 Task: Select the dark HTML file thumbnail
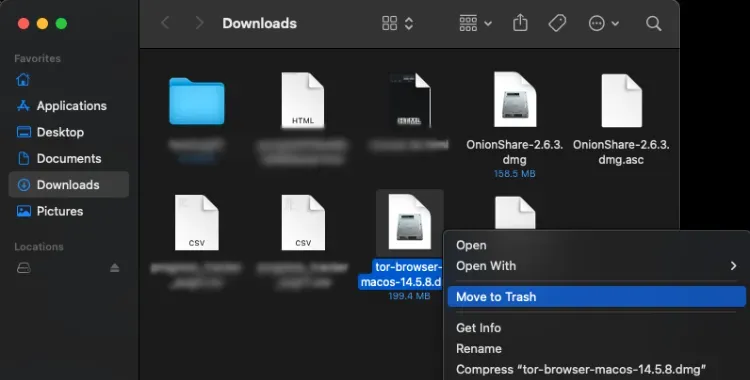[410, 100]
